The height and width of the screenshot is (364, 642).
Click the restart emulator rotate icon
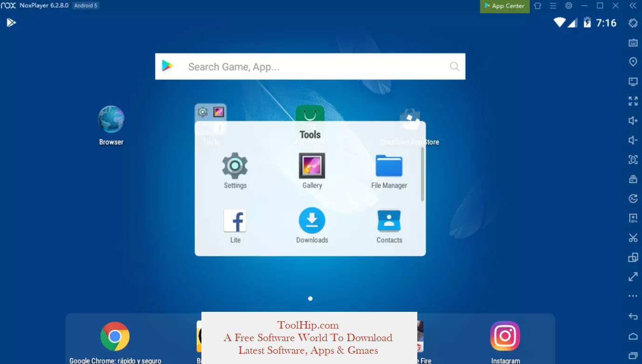click(x=633, y=199)
